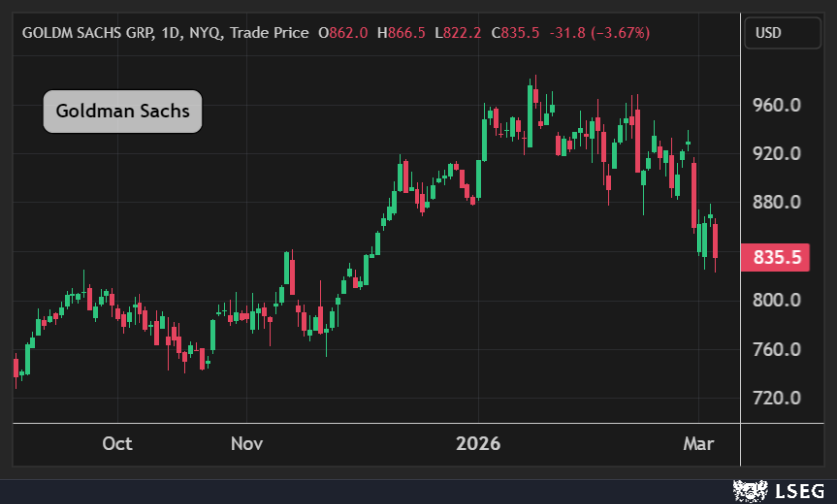Click the Mar time axis label
Viewport: 837px width, 504px height.
click(698, 444)
